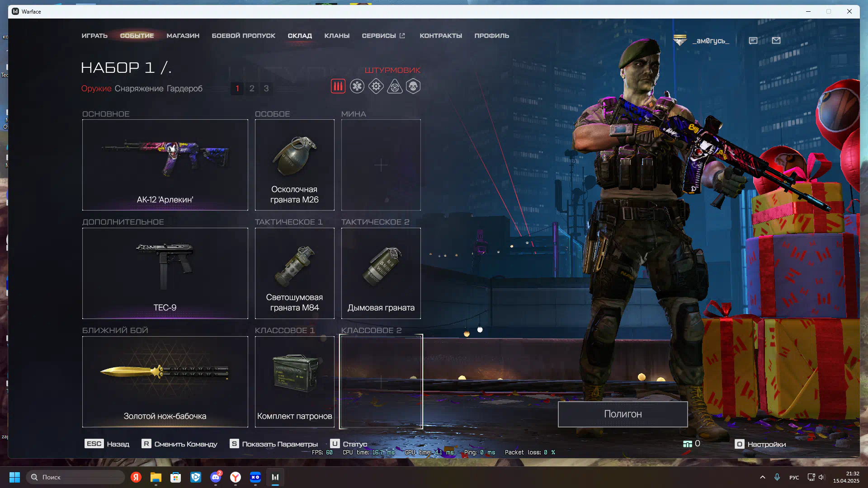Screen dimensions: 868x488
Task: Click Сменить Команду
Action: (x=186, y=444)
